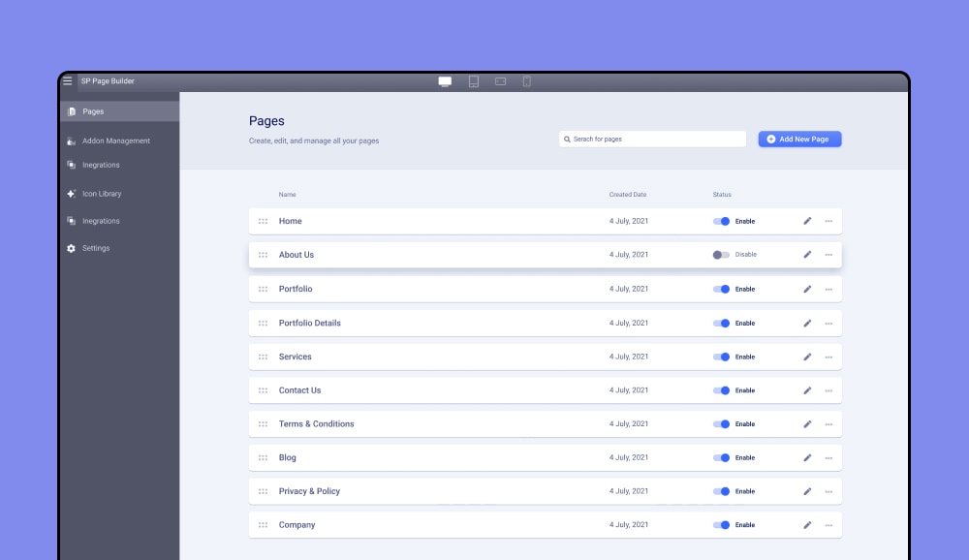Image resolution: width=969 pixels, height=560 pixels.
Task: Switch to desktop preview mode
Action: click(x=445, y=81)
